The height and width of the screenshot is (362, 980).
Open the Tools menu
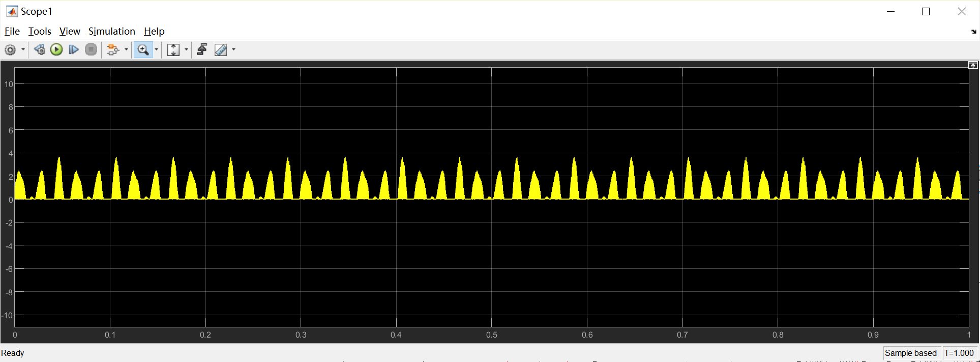(x=40, y=32)
